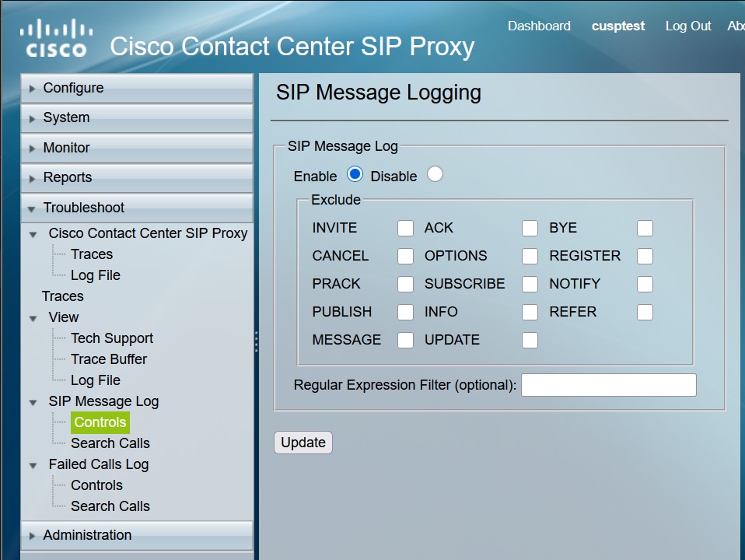Check the UPDATE exclude checkbox

pos(530,341)
